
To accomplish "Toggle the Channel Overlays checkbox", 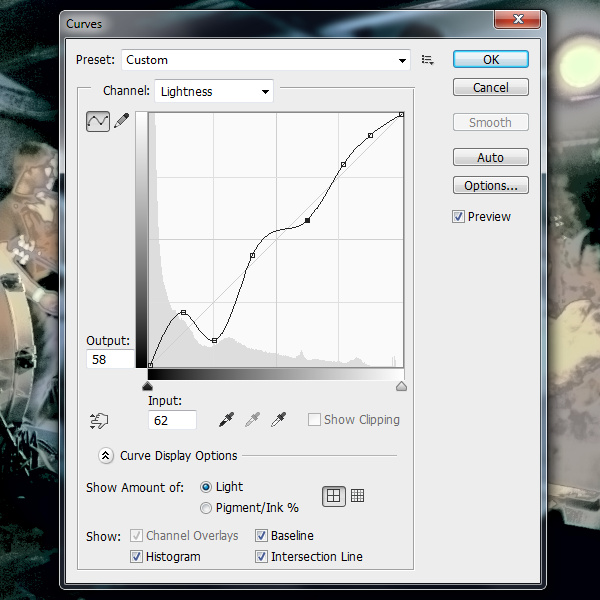I will [136, 535].
